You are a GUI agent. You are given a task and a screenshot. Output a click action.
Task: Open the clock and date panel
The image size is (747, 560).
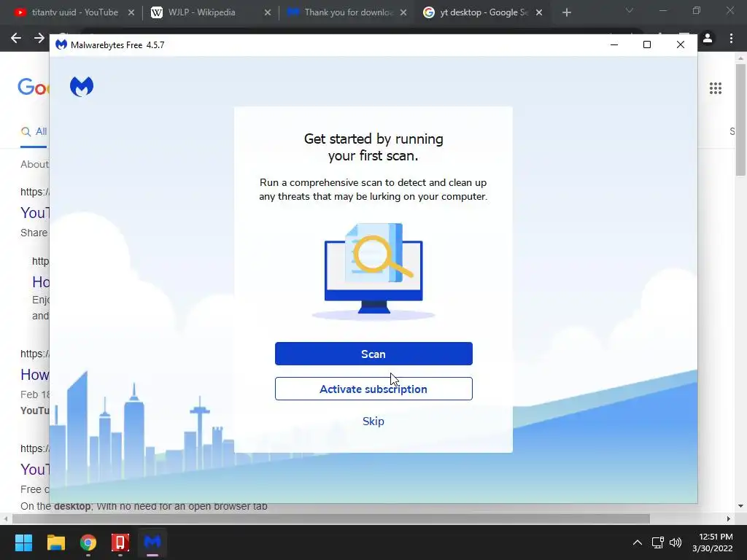tap(713, 542)
